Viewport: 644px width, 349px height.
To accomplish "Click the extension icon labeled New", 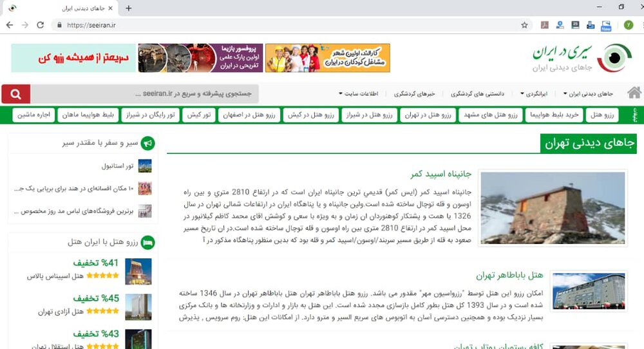I will coord(606,26).
